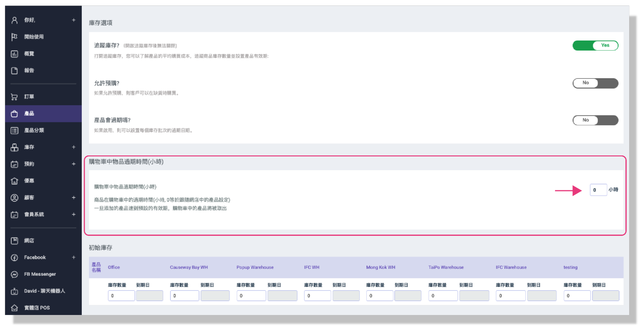Image resolution: width=644 pixels, height=333 pixels.
Task: Click the 預約 calendar icon
Action: 14,164
